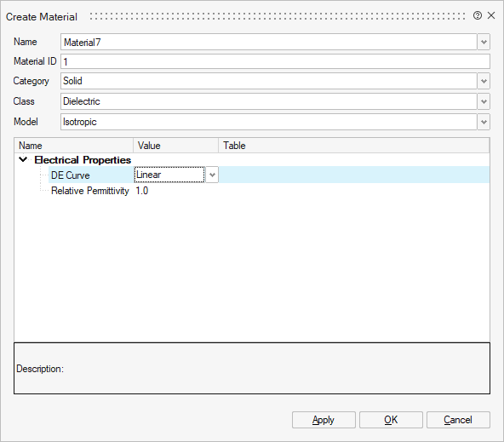Open the help icon in title bar
Image resolution: width=504 pixels, height=442 pixels.
point(478,15)
